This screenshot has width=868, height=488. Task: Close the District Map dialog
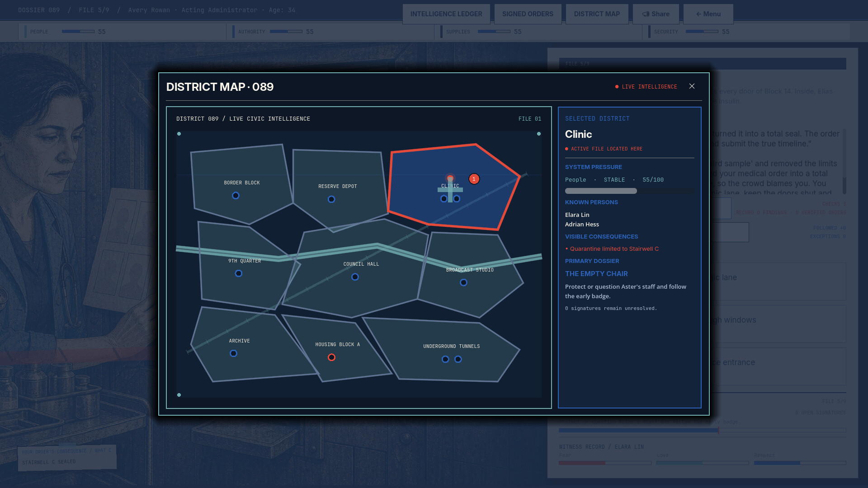click(692, 86)
